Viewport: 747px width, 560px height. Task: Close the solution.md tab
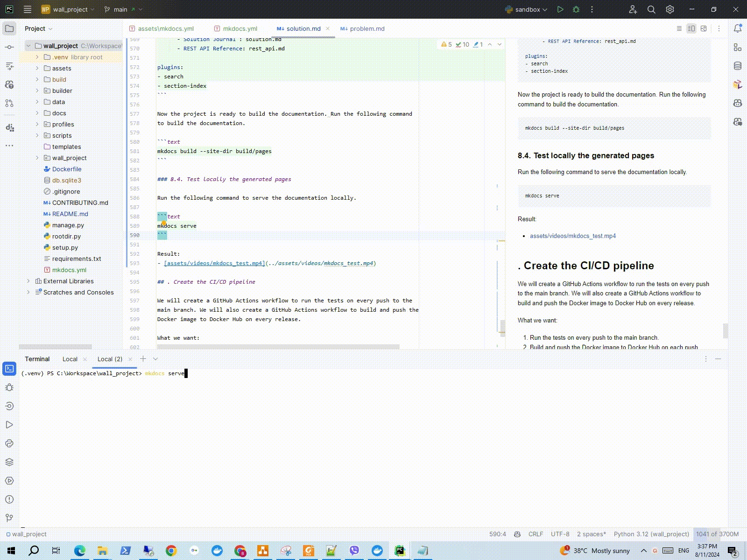(x=328, y=28)
